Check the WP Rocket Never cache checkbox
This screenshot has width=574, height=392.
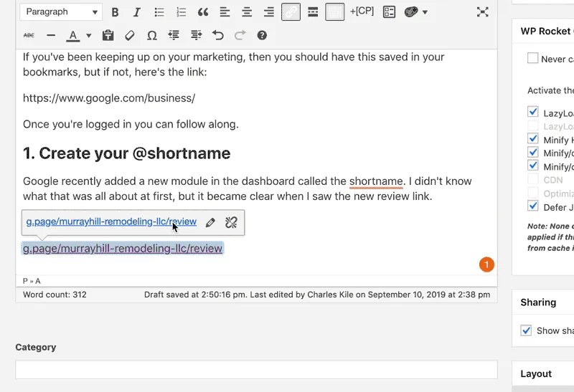coord(532,59)
